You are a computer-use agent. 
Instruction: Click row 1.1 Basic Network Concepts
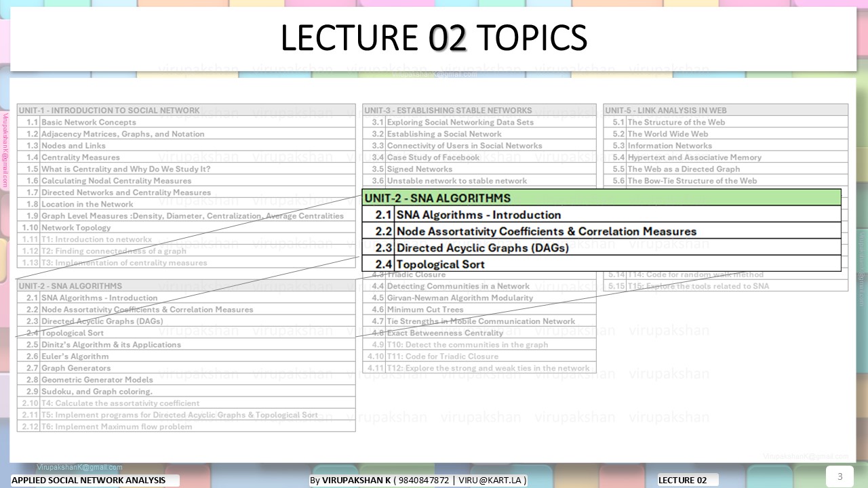point(186,122)
